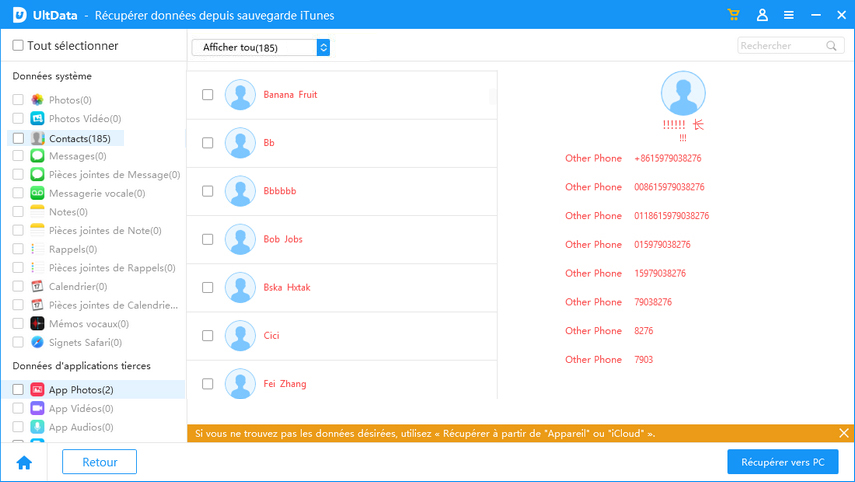Click the Photos flower icon
Image resolution: width=855 pixels, height=482 pixels.
(37, 100)
